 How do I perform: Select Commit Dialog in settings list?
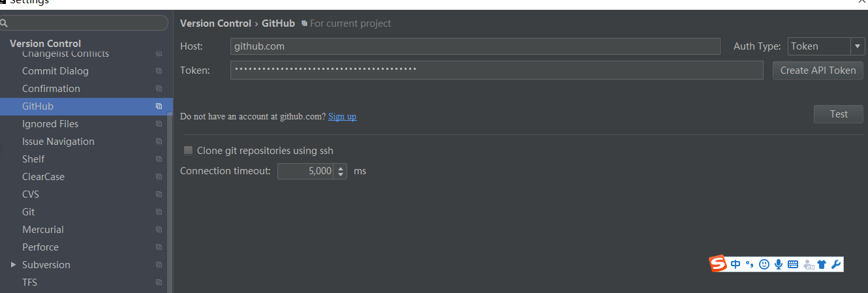point(55,70)
